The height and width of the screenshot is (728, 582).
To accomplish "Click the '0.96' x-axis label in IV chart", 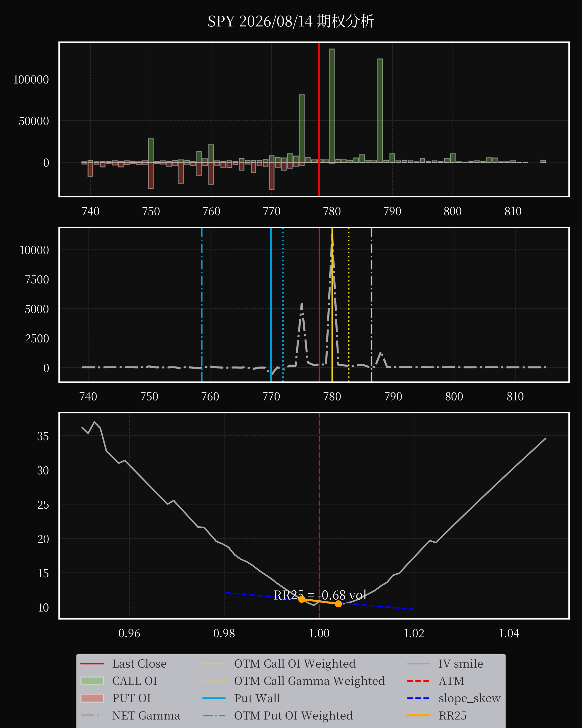I will (x=129, y=633).
